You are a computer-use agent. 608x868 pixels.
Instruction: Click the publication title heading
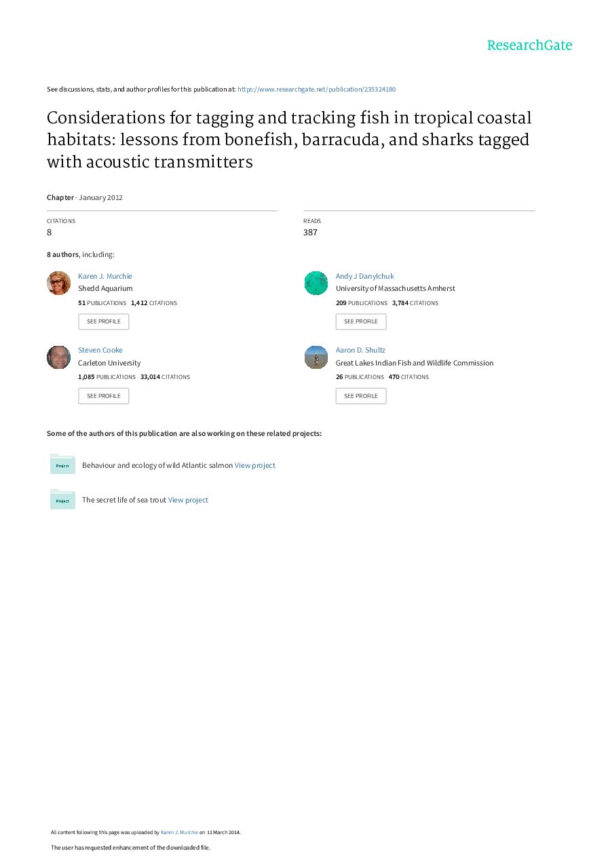pyautogui.click(x=289, y=140)
